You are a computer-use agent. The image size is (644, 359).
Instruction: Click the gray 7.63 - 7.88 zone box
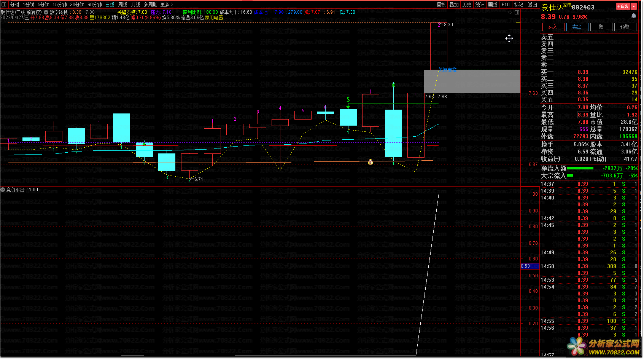472,81
